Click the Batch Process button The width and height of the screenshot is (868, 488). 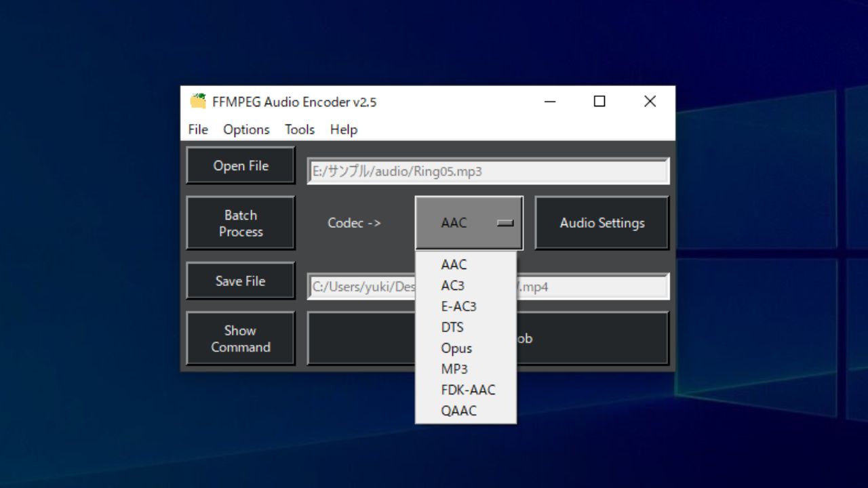pos(241,223)
